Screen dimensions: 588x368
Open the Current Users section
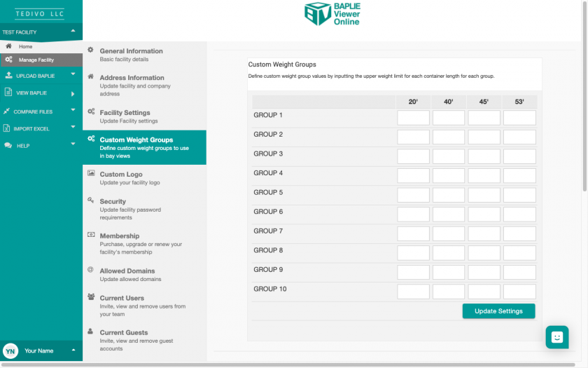144,306
